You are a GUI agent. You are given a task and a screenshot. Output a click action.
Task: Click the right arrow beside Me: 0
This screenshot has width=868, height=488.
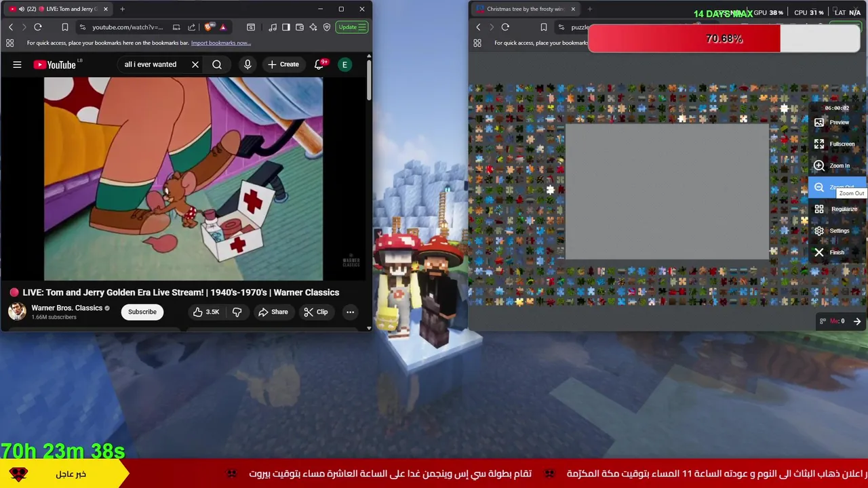tap(857, 321)
